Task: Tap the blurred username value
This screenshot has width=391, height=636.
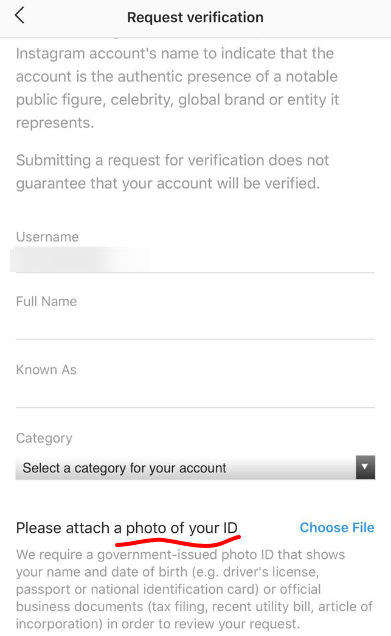Action: pyautogui.click(x=81, y=260)
